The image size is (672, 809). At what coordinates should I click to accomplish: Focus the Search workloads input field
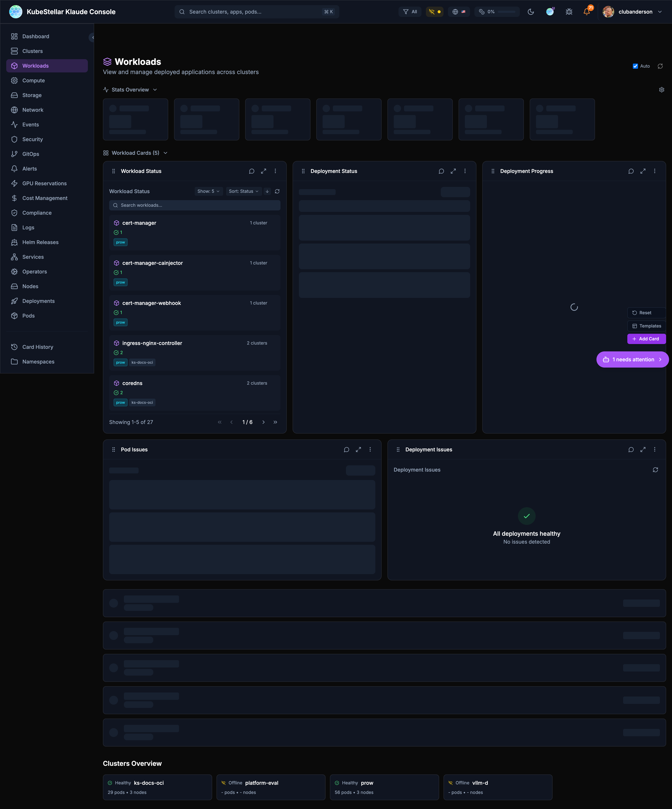click(x=195, y=205)
